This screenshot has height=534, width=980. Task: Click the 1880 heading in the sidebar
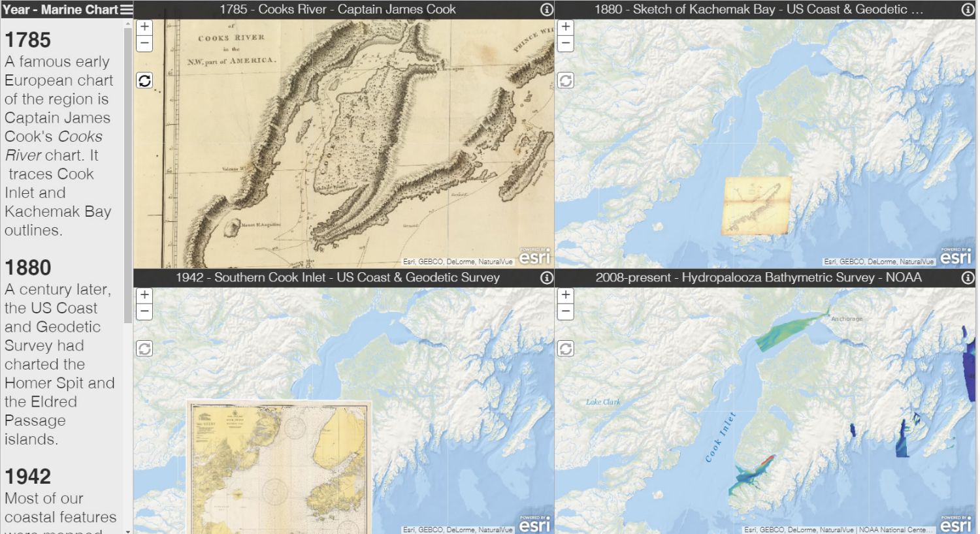[x=27, y=268]
